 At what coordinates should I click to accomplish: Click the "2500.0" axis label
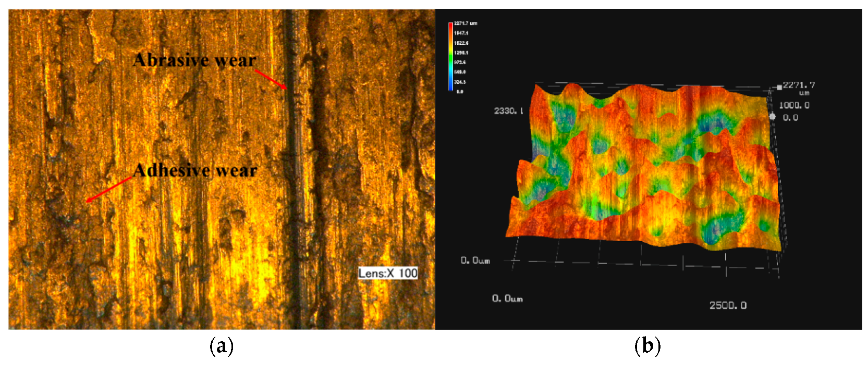[728, 305]
